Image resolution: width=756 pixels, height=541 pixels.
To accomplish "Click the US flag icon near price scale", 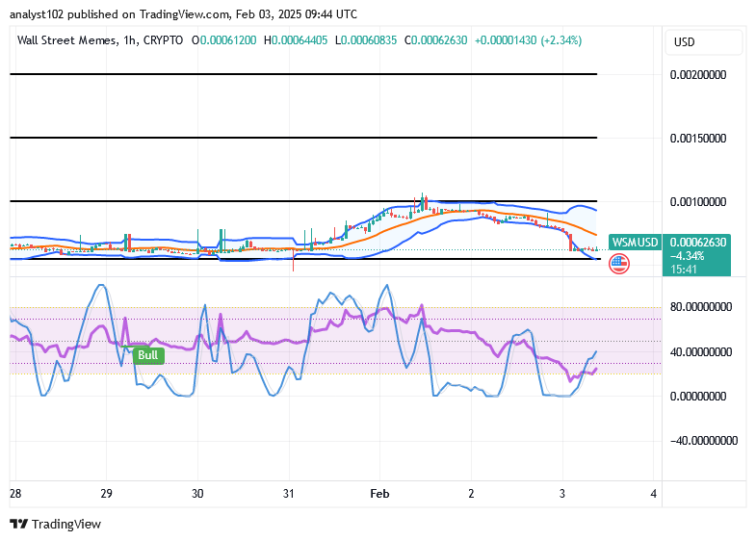I will 619,264.
